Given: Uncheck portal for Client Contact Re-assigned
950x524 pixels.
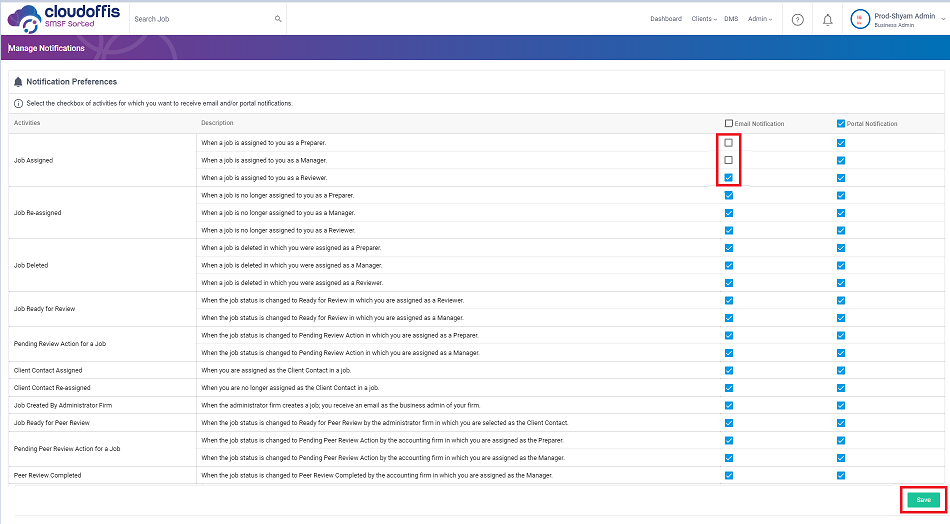Looking at the screenshot, I should (x=841, y=388).
